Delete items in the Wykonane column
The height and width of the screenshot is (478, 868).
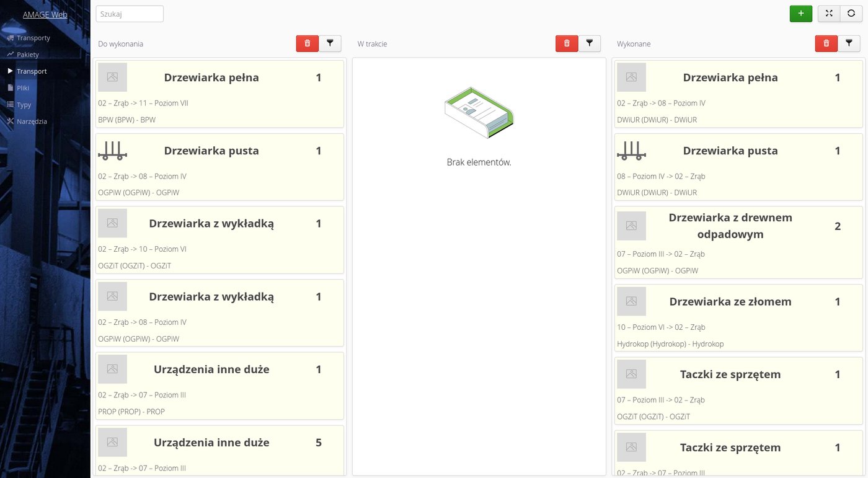pyautogui.click(x=826, y=43)
